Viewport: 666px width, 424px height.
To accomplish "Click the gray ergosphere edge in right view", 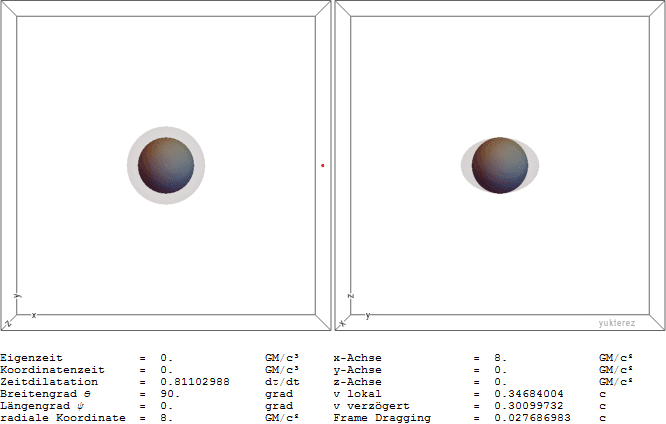I will tap(466, 166).
